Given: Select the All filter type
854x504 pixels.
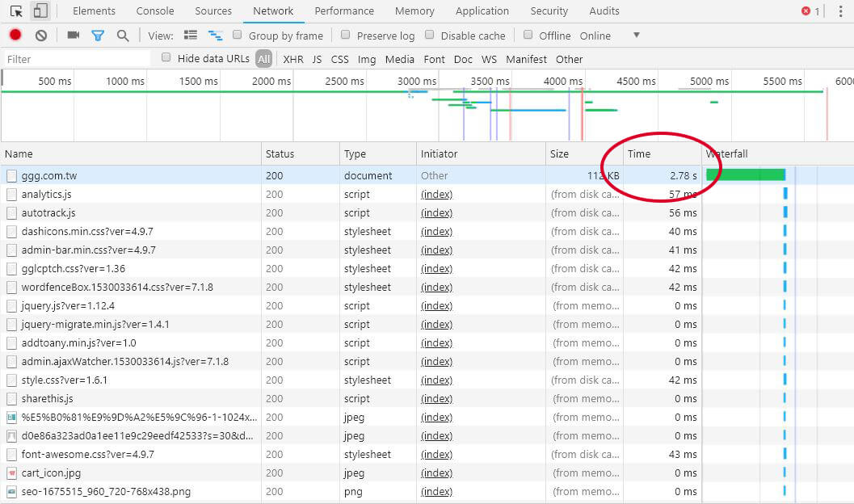Looking at the screenshot, I should click(263, 59).
